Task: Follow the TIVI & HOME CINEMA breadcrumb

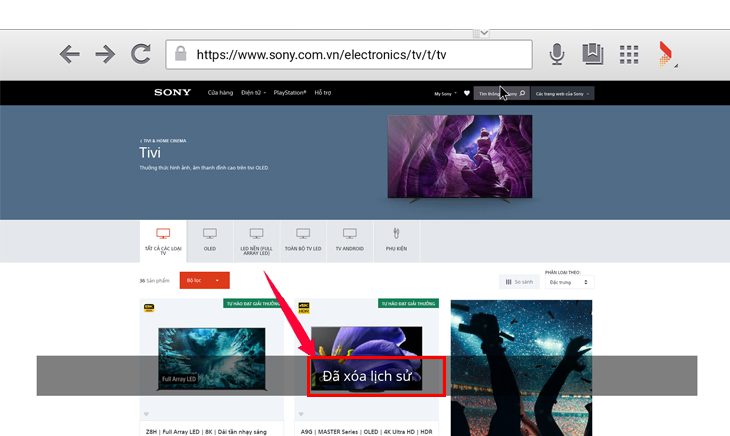Action: click(x=163, y=141)
